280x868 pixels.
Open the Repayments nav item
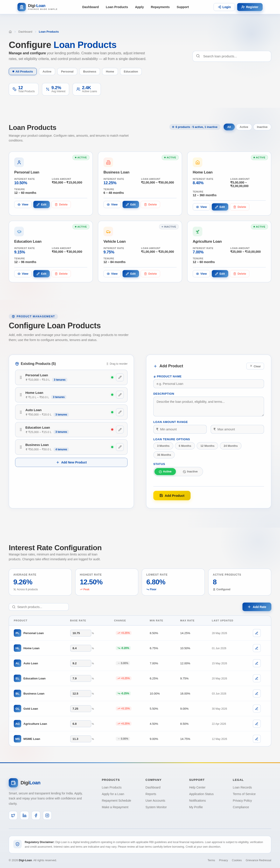pyautogui.click(x=160, y=7)
